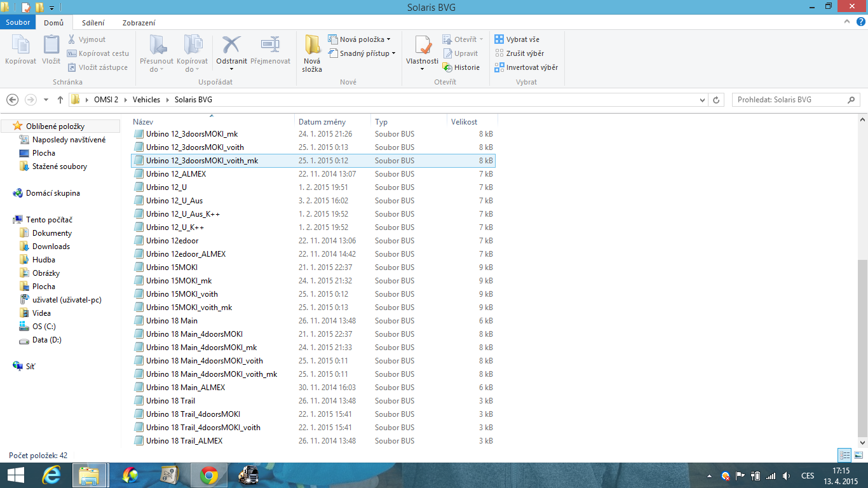This screenshot has width=868, height=488.
Task: Expand the Nová položka dropdown
Action: [360, 39]
